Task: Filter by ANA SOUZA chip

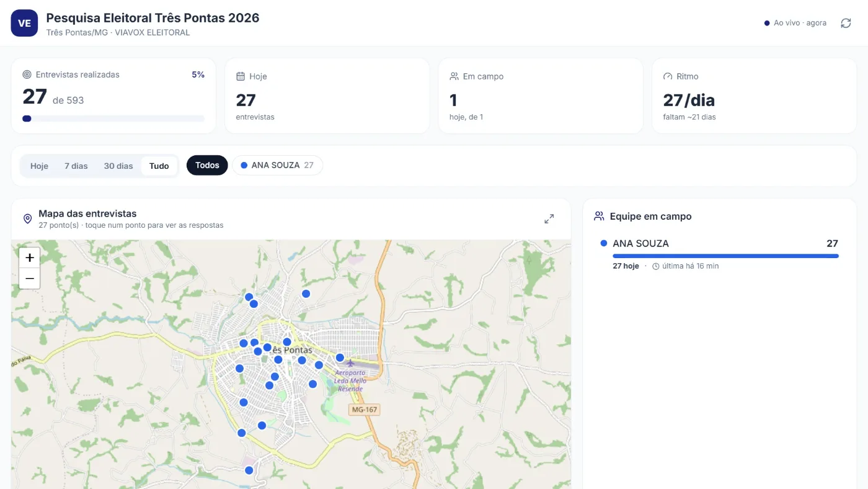Action: pos(277,165)
